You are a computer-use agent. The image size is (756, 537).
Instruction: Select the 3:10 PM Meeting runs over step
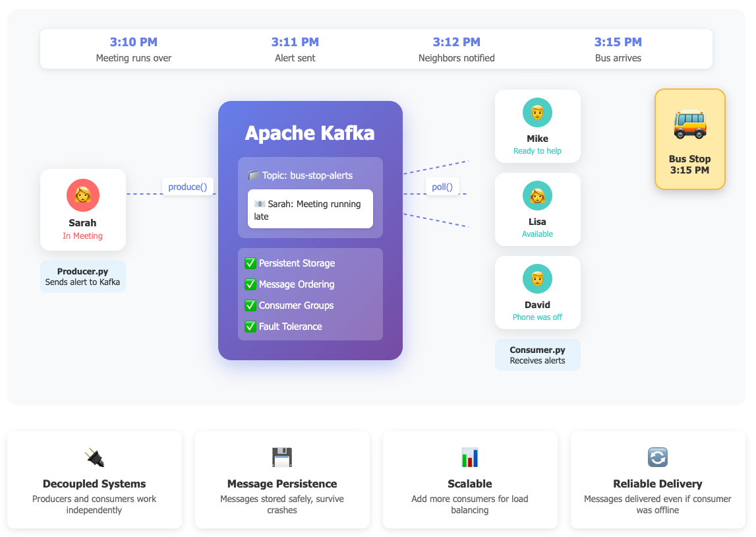pos(134,49)
